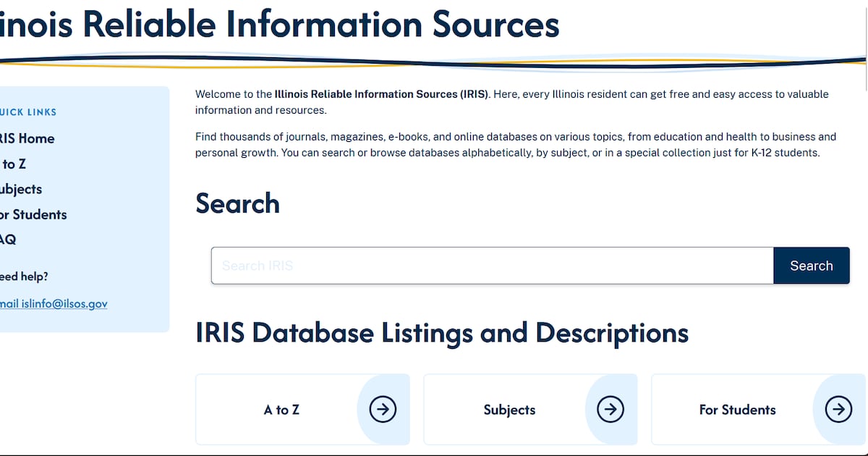
Task: Open the Subjects card label
Action: 509,410
